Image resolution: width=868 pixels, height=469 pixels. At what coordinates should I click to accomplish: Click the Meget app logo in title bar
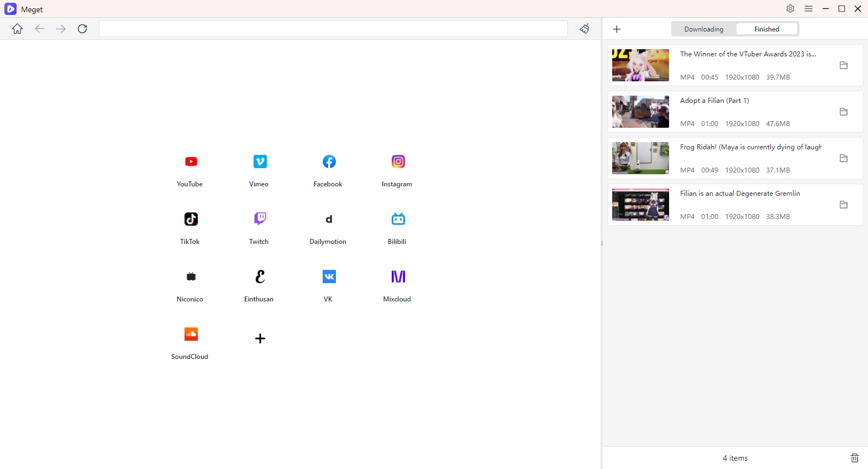click(10, 9)
